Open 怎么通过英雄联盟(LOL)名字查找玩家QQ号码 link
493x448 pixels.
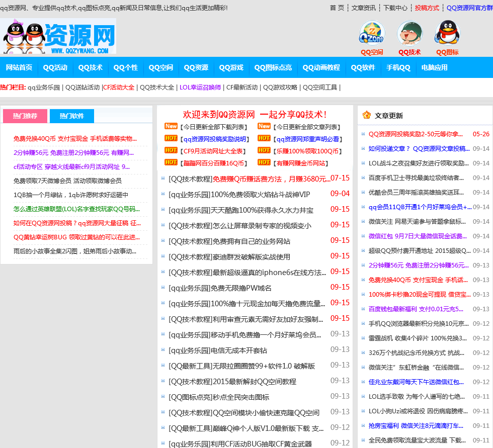(x=76, y=209)
